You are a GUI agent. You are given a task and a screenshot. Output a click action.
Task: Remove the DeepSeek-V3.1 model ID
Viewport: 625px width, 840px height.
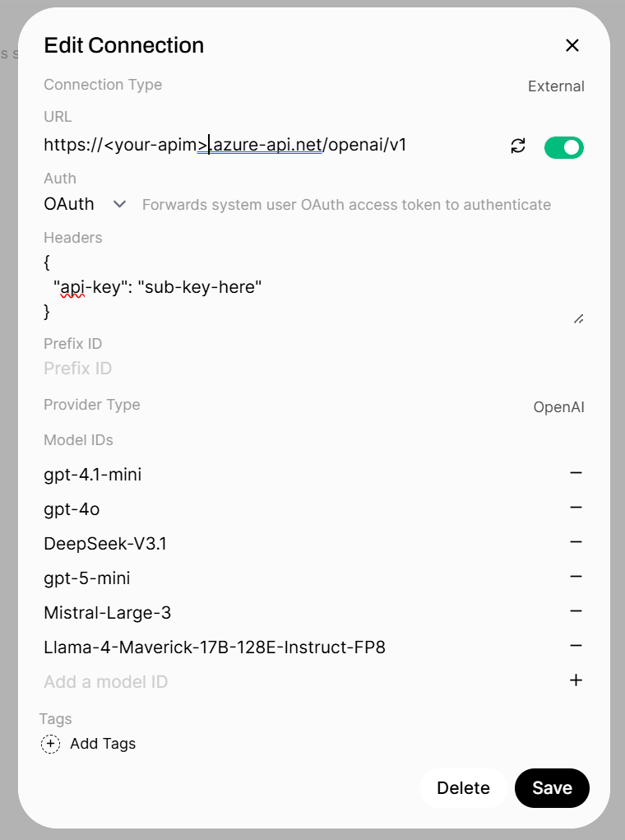[x=576, y=542]
